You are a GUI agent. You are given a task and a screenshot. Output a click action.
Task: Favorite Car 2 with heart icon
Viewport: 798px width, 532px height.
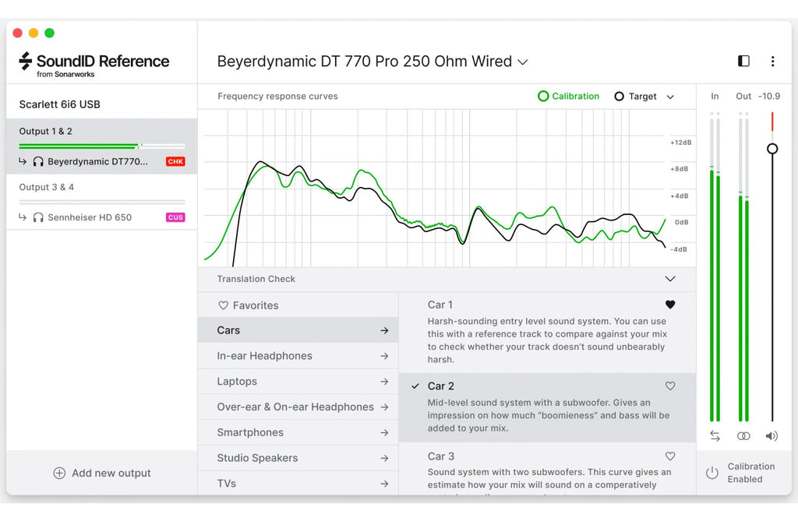(x=670, y=386)
